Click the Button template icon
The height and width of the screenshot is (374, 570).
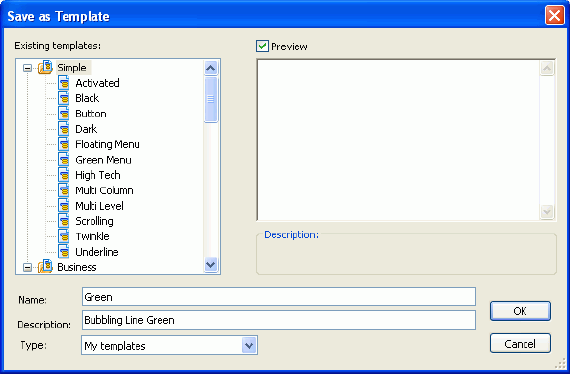64,113
